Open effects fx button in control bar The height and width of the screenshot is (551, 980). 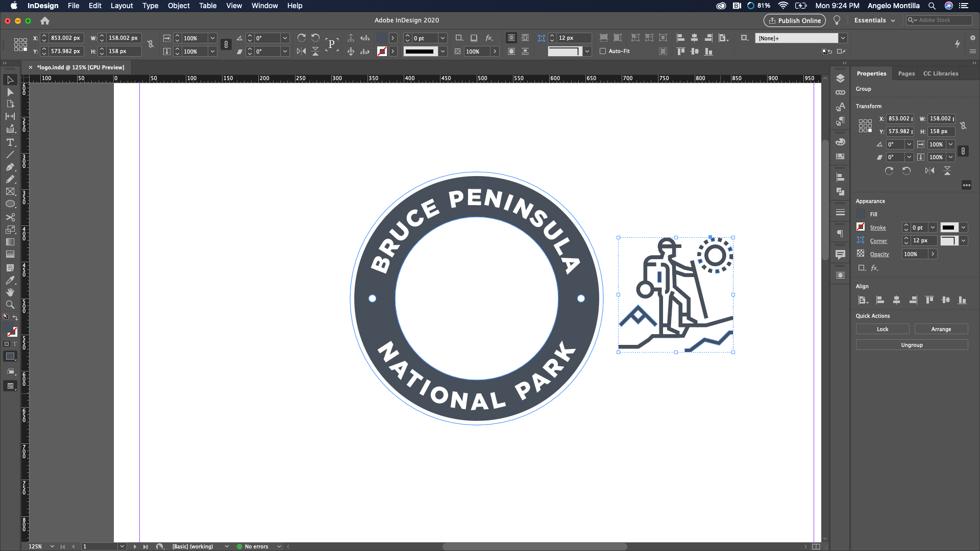point(489,38)
